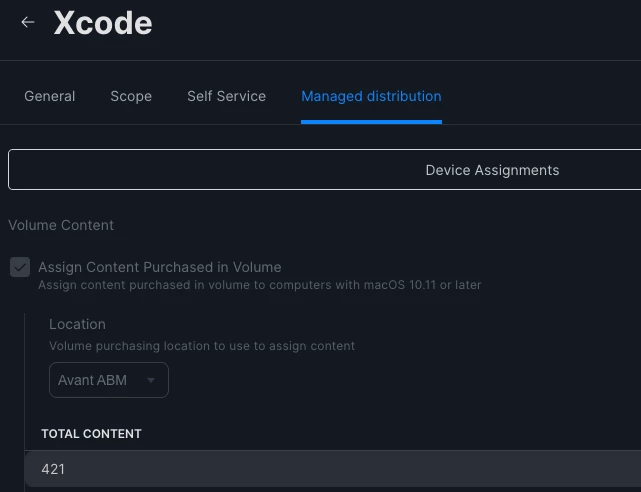Open the Avant ABM location dropdown
This screenshot has width=641, height=492.
109,380
